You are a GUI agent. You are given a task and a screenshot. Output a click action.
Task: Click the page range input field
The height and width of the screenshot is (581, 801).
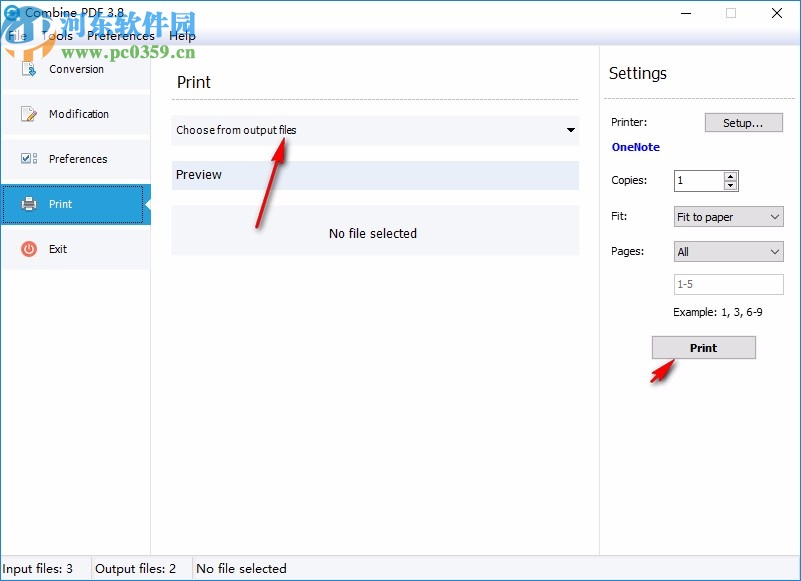point(728,284)
